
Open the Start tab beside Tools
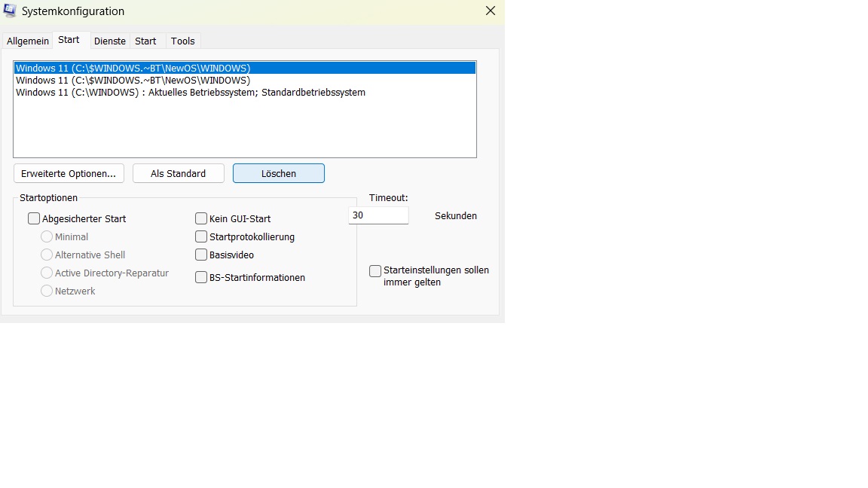pos(145,41)
